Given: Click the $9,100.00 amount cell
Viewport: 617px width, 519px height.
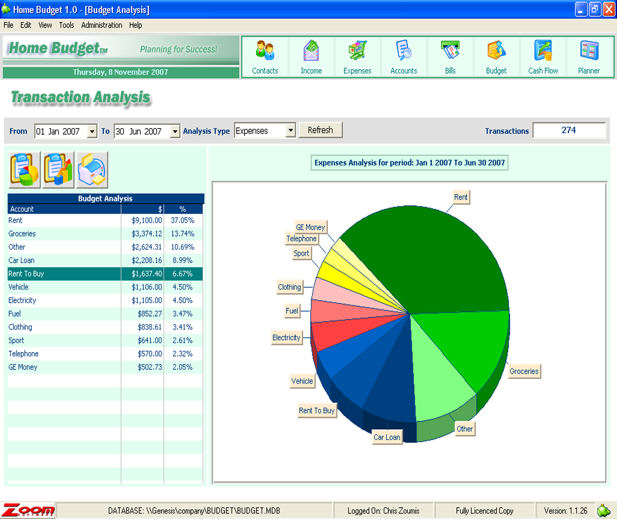Looking at the screenshot, I should (x=142, y=220).
